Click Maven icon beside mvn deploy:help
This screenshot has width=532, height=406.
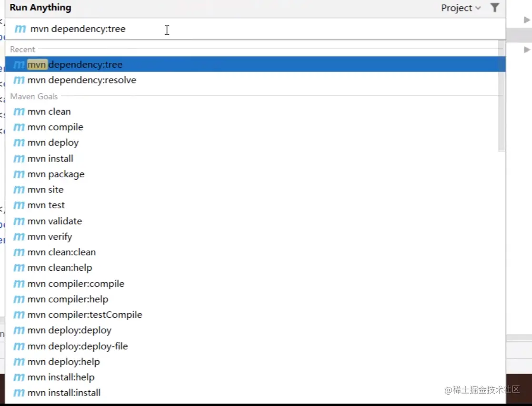(19, 362)
